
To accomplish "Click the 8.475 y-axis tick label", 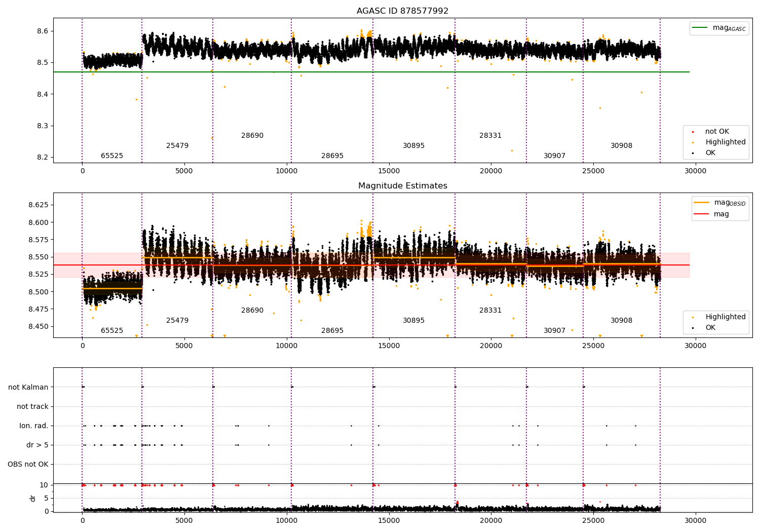I will click(x=38, y=309).
